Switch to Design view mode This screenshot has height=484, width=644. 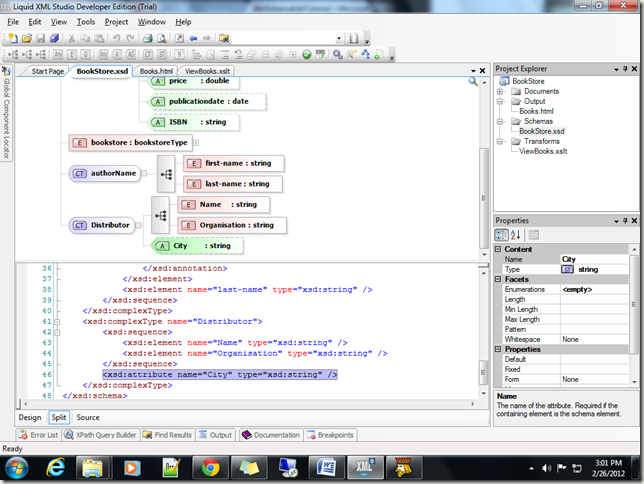(30, 417)
